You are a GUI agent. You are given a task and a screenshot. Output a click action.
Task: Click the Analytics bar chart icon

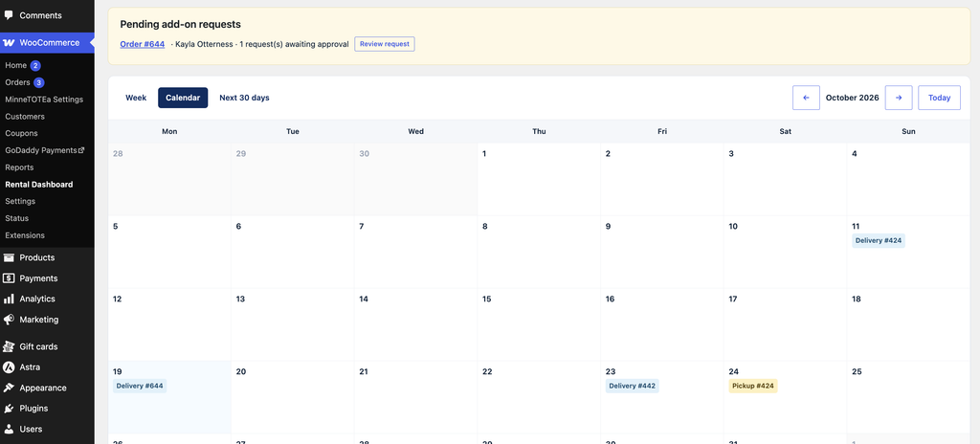[9, 299]
